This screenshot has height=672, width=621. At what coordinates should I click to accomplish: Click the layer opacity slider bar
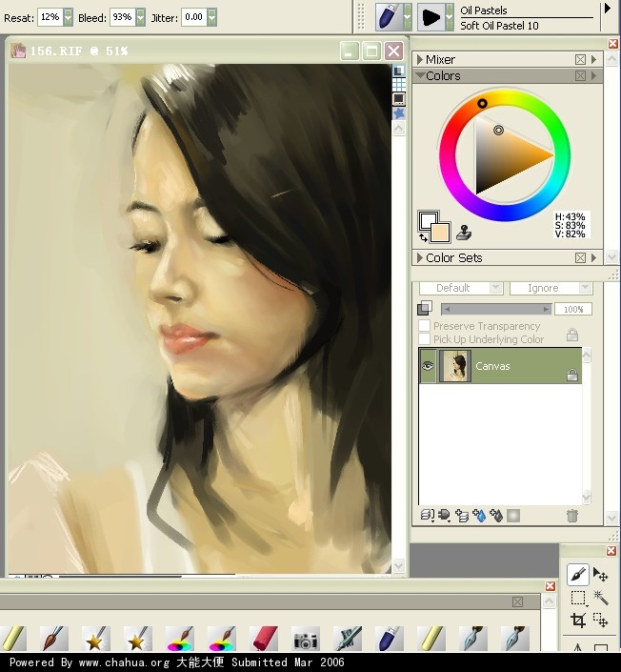pos(496,309)
